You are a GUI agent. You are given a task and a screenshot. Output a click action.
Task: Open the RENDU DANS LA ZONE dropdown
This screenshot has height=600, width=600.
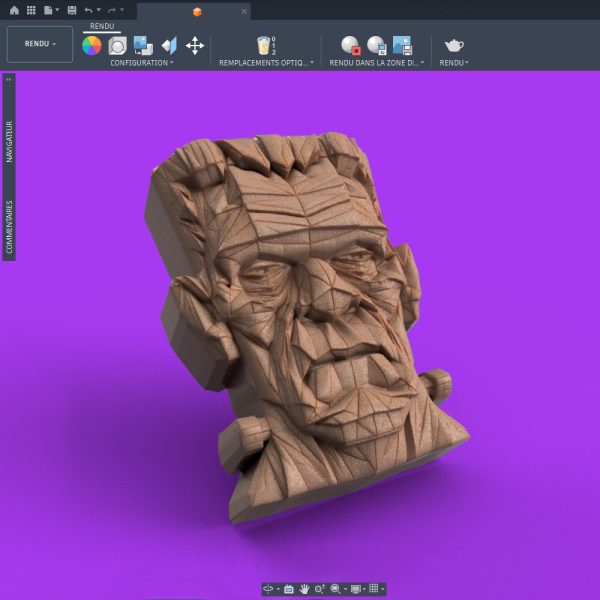pyautogui.click(x=377, y=63)
